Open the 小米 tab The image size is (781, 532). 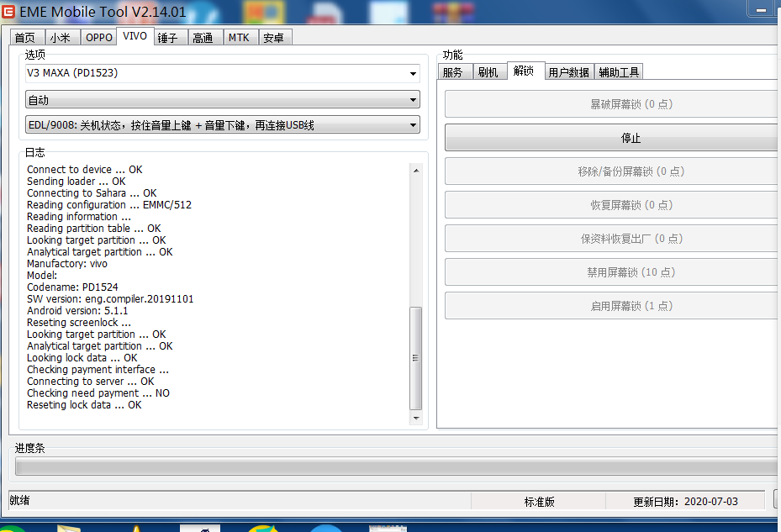point(61,37)
